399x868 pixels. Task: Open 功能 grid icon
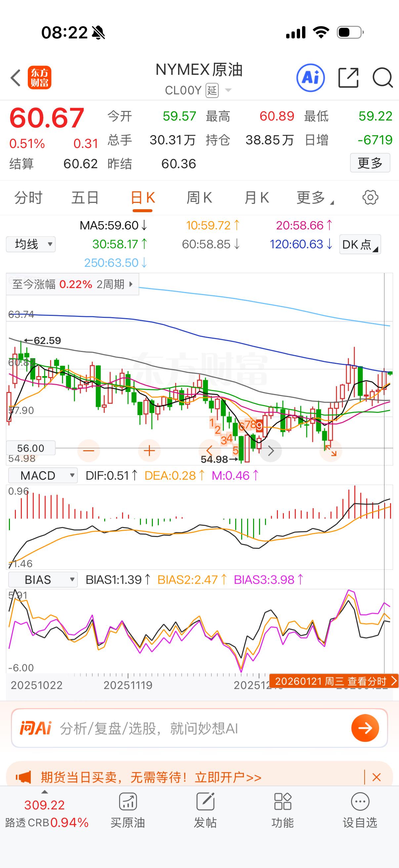283,801
